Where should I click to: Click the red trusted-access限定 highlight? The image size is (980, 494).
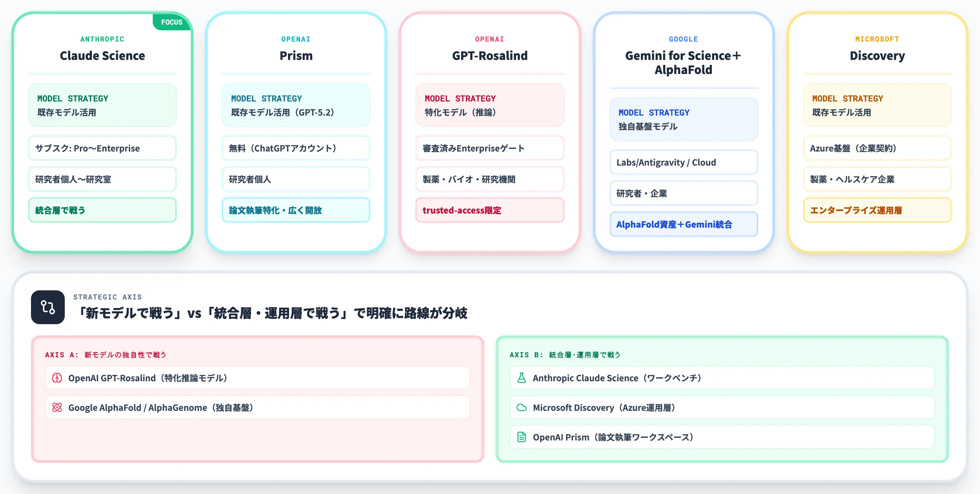[490, 210]
